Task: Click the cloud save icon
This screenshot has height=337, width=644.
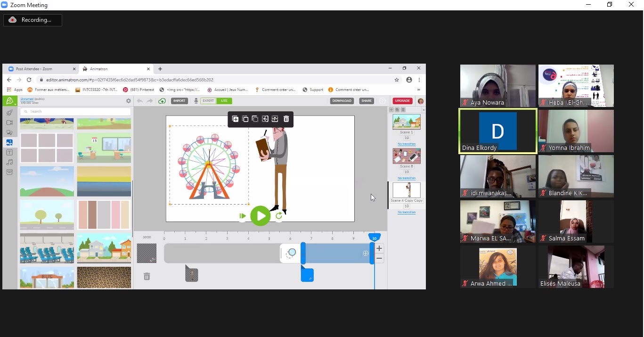Action: [162, 101]
